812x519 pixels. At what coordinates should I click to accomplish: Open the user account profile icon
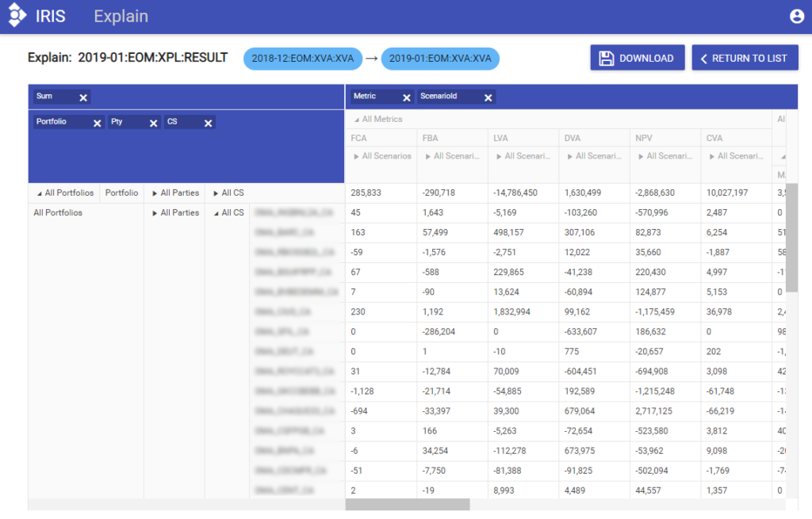click(x=796, y=16)
